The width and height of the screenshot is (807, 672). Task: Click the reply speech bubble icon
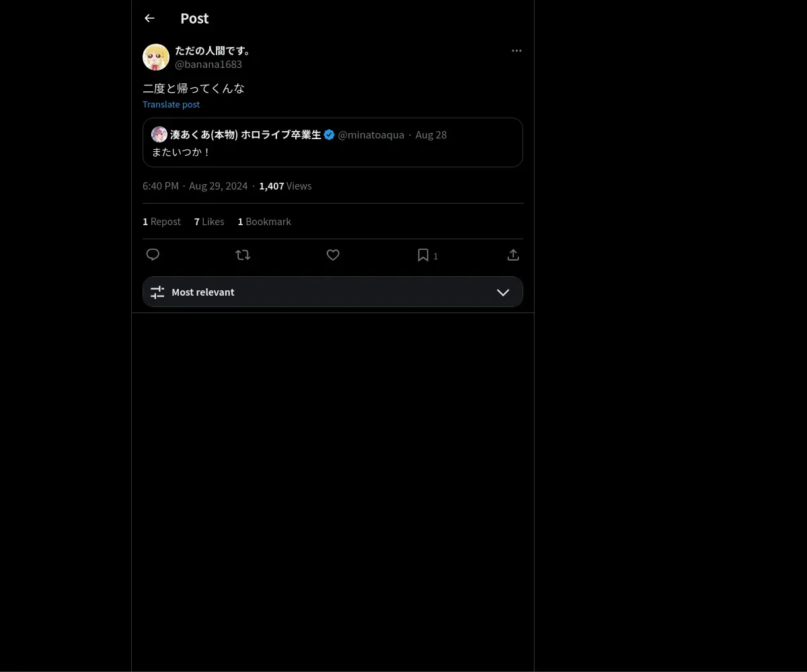[x=153, y=255]
